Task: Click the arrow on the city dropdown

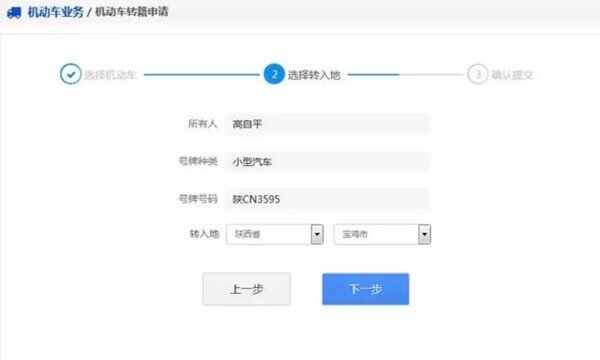Action: point(424,234)
